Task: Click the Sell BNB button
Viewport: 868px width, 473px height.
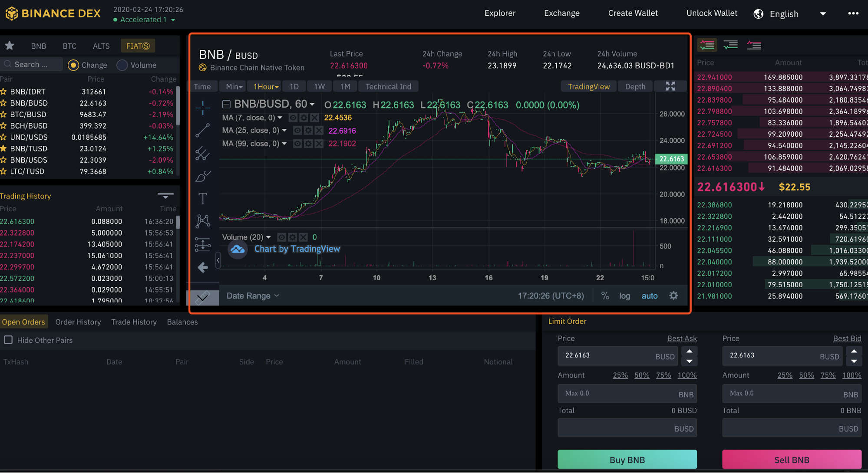Action: click(792, 460)
